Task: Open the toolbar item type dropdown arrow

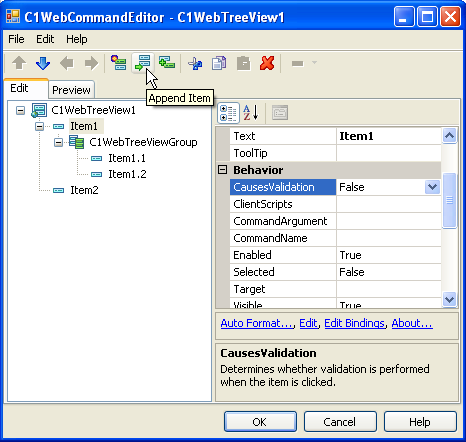Action: (314, 62)
